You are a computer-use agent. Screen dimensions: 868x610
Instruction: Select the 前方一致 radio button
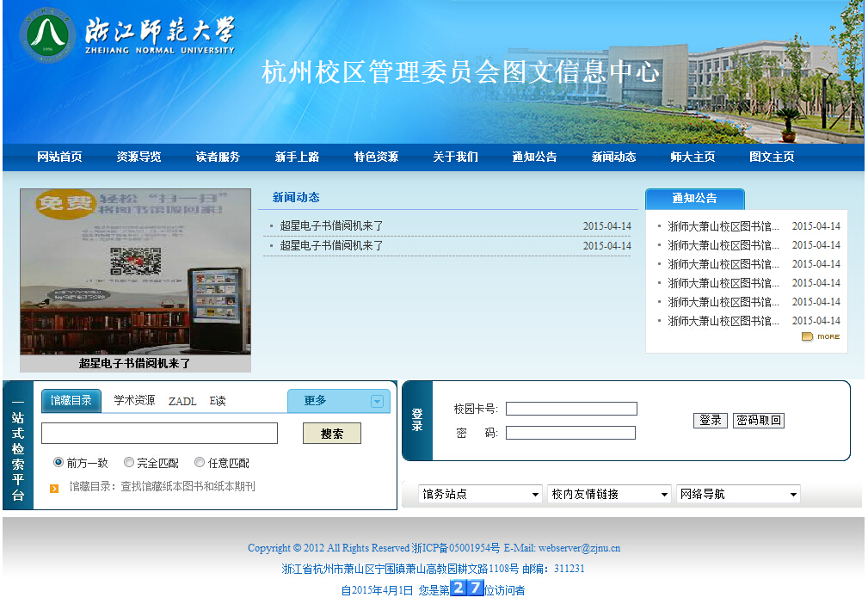point(58,462)
